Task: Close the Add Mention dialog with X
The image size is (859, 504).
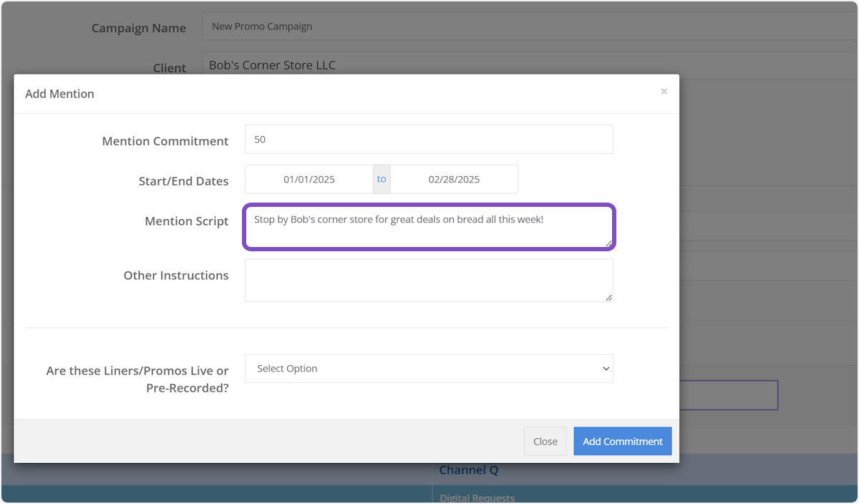Action: pos(664,92)
